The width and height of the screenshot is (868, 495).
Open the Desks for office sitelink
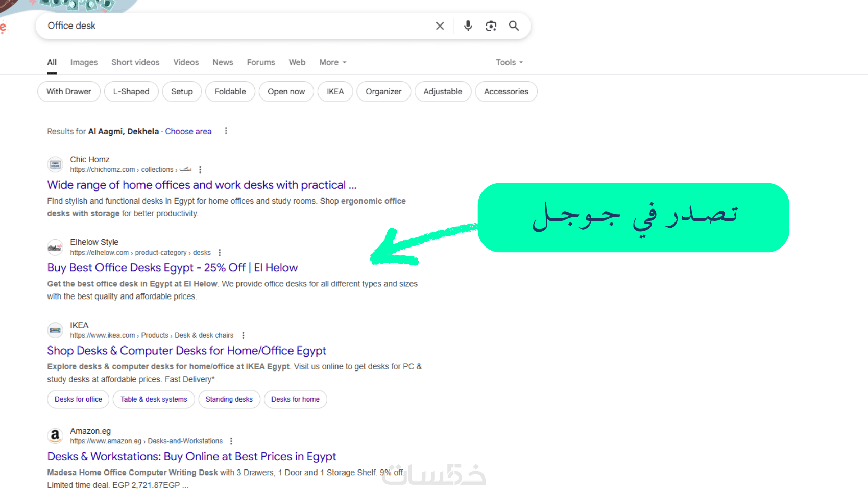coord(78,399)
